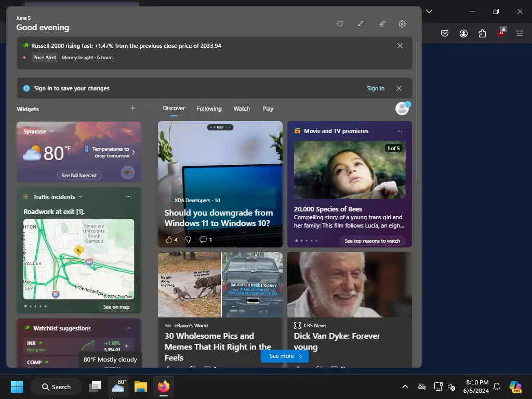Open muted volume tray icon

451,387
